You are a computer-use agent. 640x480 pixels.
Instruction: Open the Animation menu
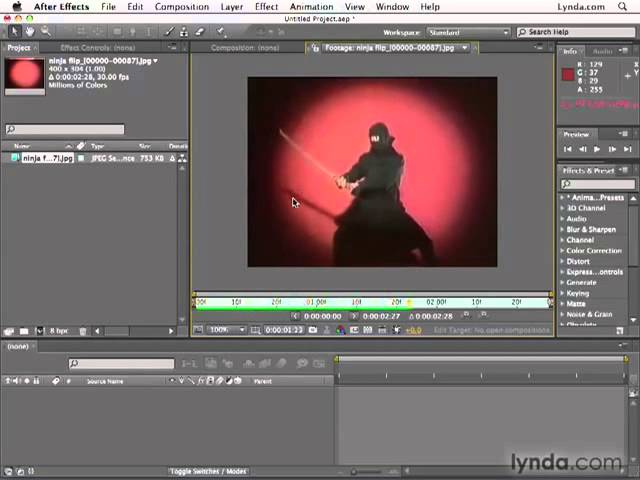click(311, 7)
